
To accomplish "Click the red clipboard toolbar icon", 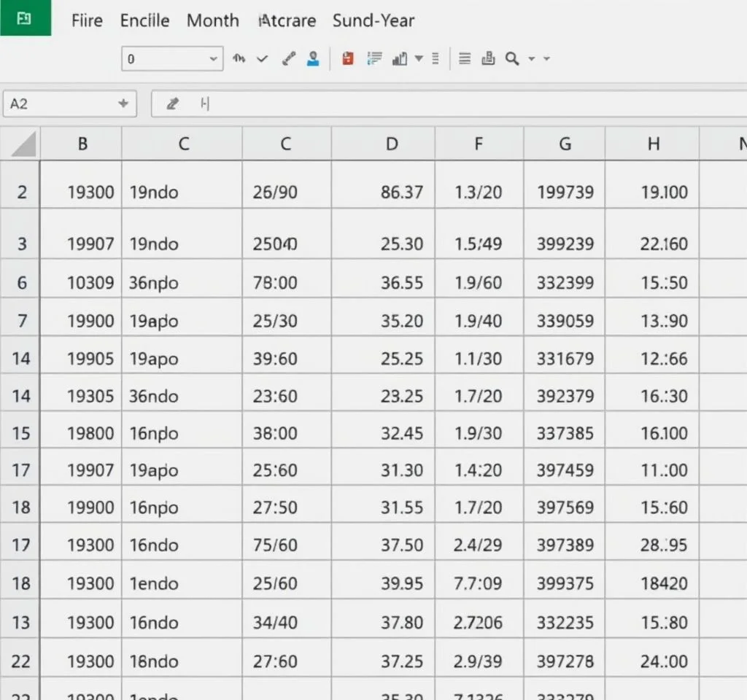I will click(x=348, y=59).
